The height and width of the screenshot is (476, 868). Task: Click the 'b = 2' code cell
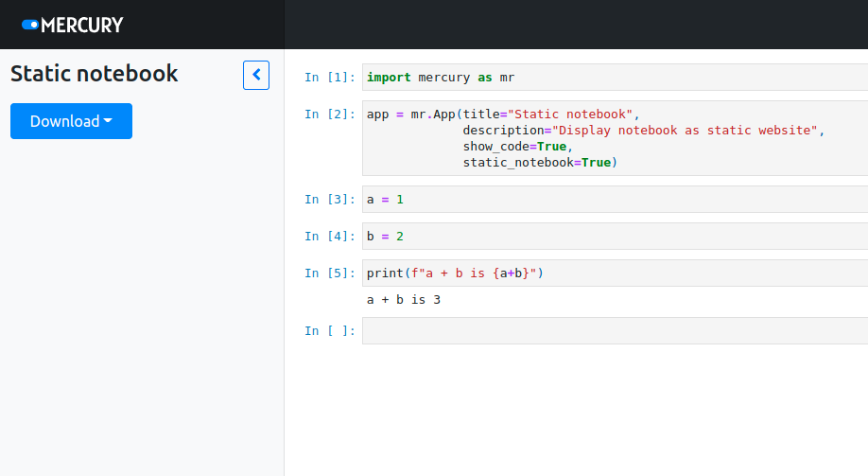615,236
